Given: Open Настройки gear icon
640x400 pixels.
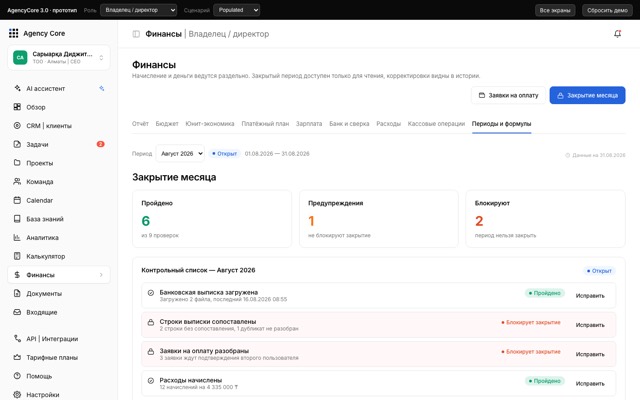Looking at the screenshot, I should pos(17,395).
